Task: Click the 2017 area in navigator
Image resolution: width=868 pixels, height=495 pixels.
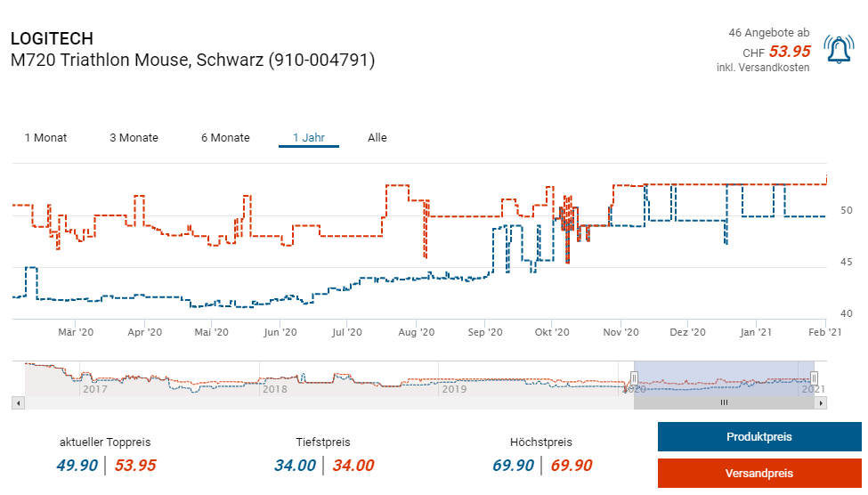Action: coord(94,389)
